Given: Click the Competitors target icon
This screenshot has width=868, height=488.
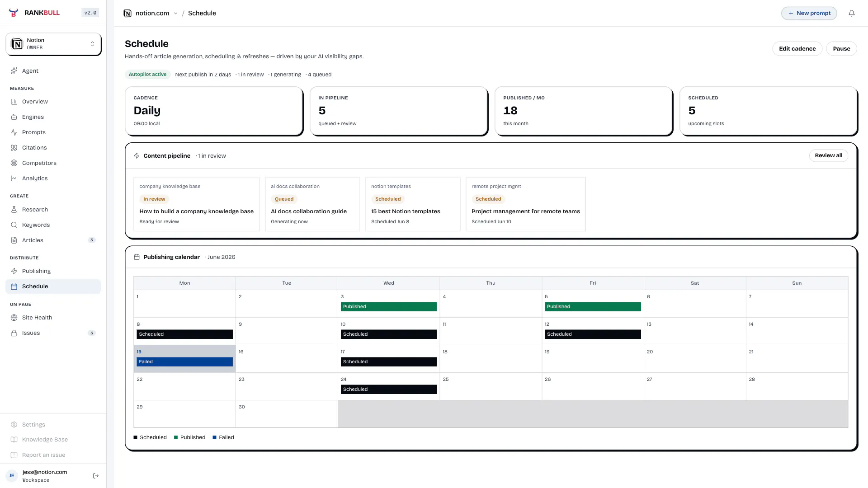Looking at the screenshot, I should pyautogui.click(x=14, y=163).
